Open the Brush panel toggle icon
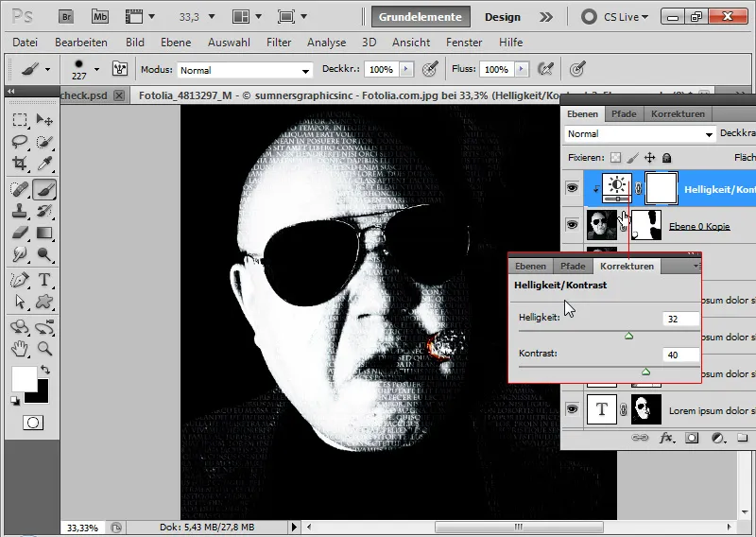 coord(119,69)
